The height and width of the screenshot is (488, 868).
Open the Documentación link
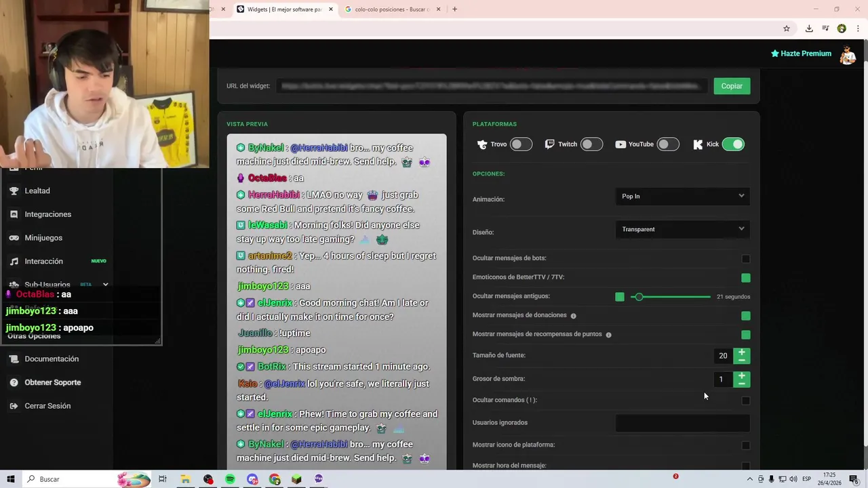[52, 359]
